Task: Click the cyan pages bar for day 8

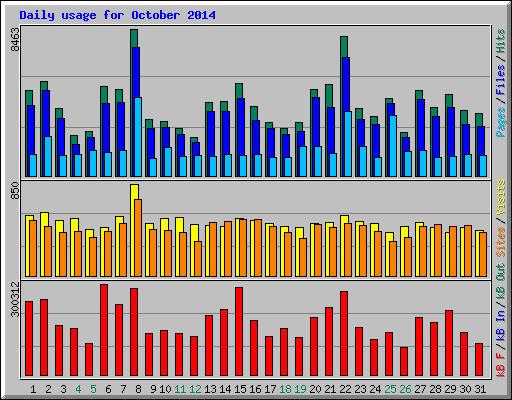Action: coord(138,137)
